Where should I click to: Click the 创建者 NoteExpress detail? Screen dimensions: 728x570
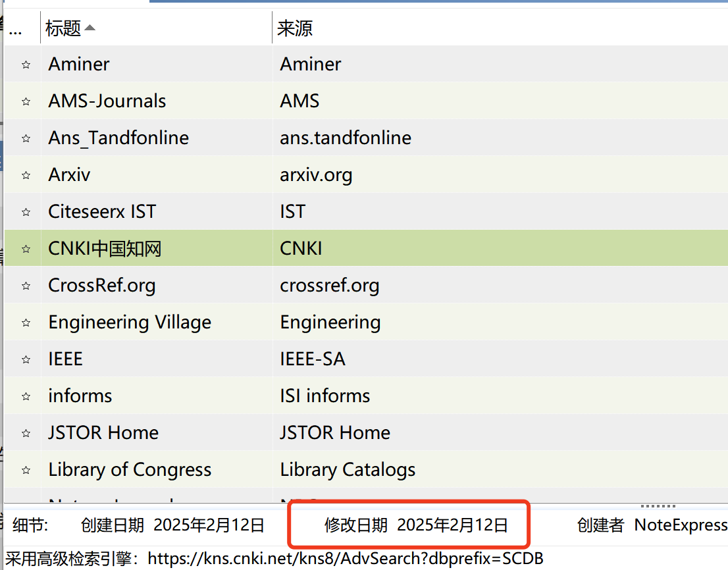coord(652,525)
